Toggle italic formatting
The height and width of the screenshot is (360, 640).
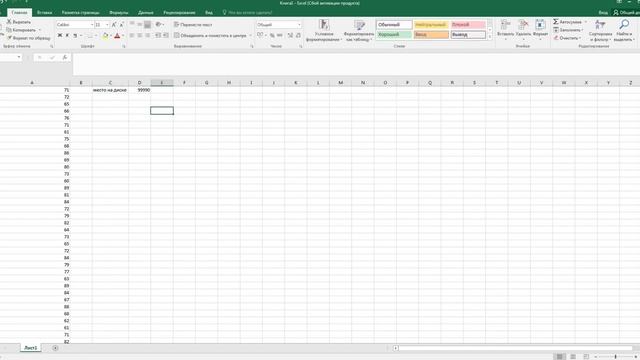tap(67, 36)
